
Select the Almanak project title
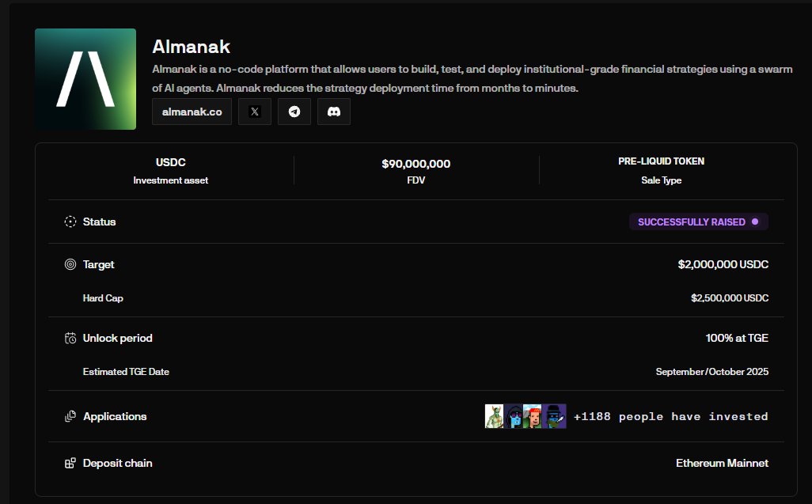click(x=191, y=47)
